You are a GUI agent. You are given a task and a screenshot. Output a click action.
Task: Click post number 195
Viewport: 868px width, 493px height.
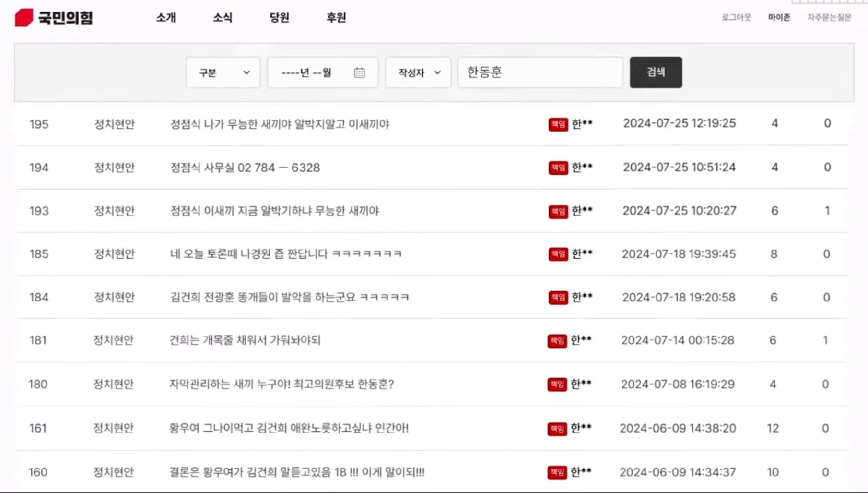pyautogui.click(x=39, y=124)
